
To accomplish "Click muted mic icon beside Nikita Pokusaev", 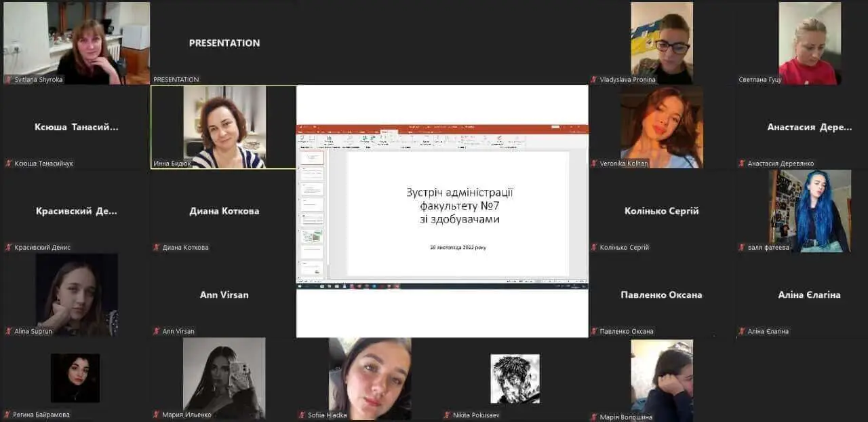I will [447, 415].
